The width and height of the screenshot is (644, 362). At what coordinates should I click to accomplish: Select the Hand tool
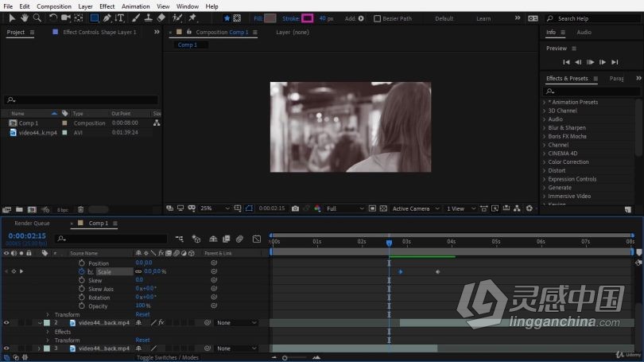click(x=25, y=18)
